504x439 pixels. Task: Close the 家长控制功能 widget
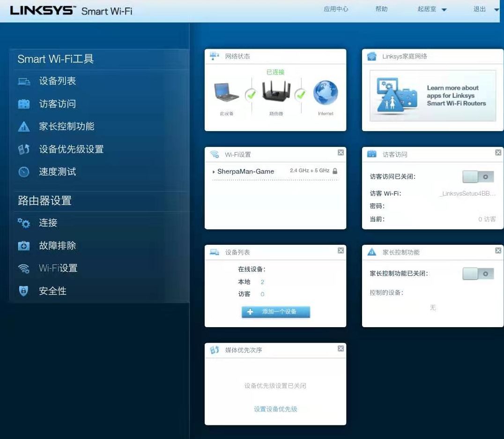tap(498, 250)
